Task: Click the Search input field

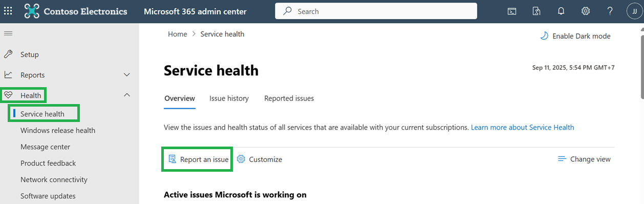Action: [376, 11]
